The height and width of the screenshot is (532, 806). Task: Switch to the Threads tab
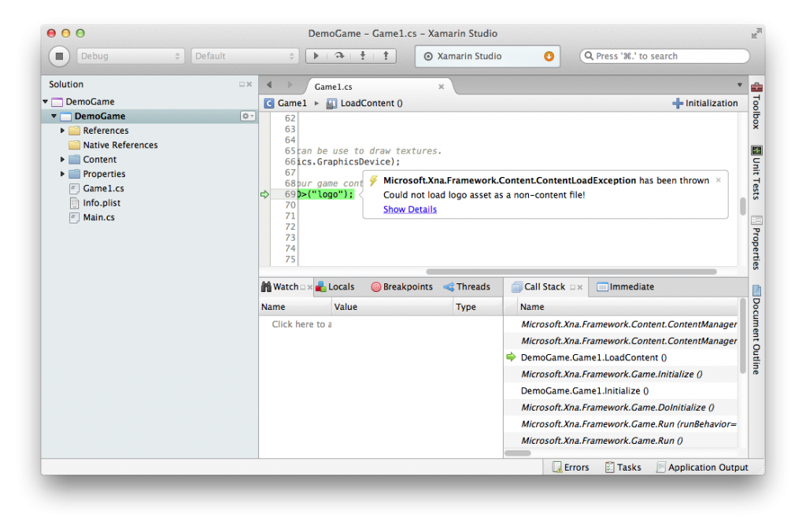tap(467, 286)
